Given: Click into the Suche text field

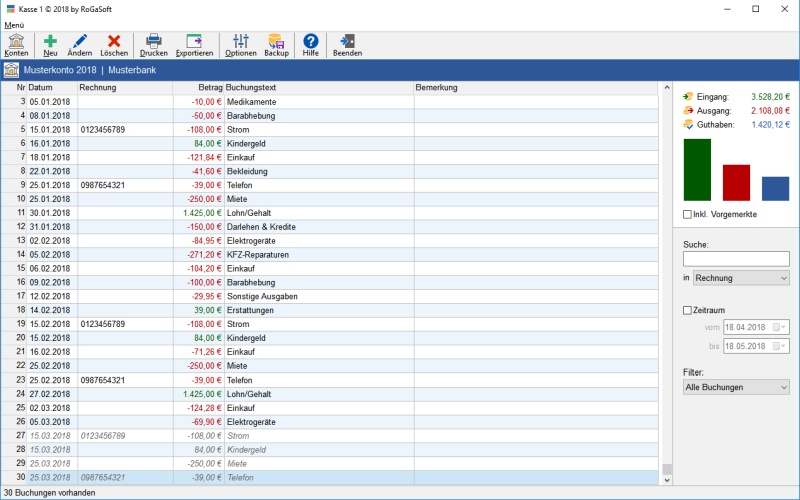Looking at the screenshot, I should coord(736,259).
